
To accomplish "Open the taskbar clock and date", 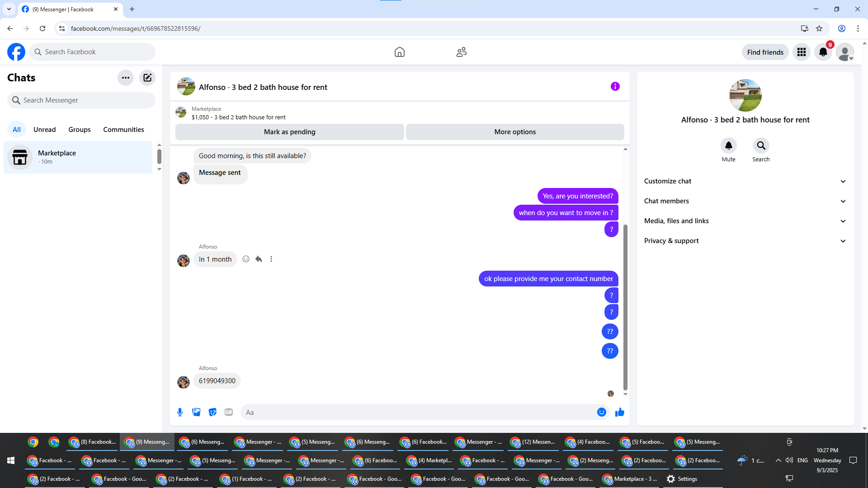I will (827, 460).
